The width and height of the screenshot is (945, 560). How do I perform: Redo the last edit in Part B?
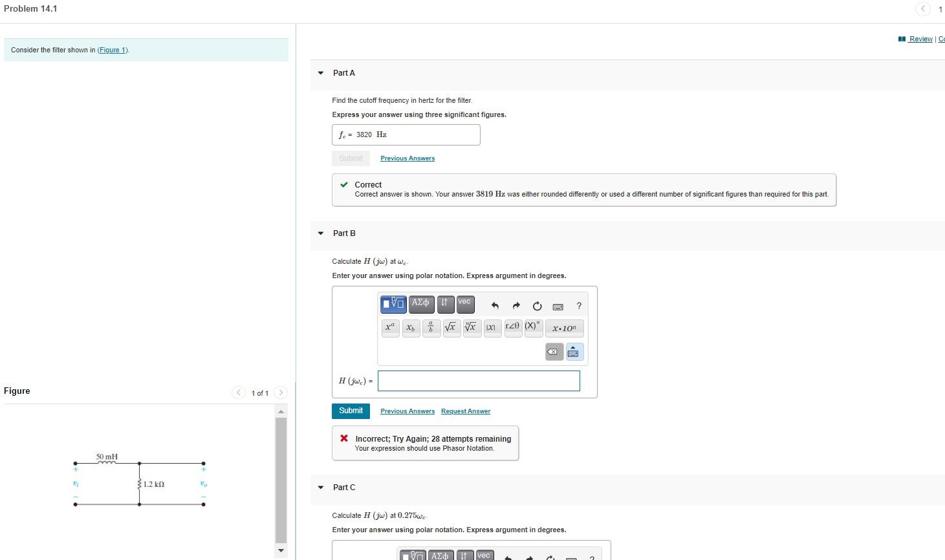click(516, 306)
